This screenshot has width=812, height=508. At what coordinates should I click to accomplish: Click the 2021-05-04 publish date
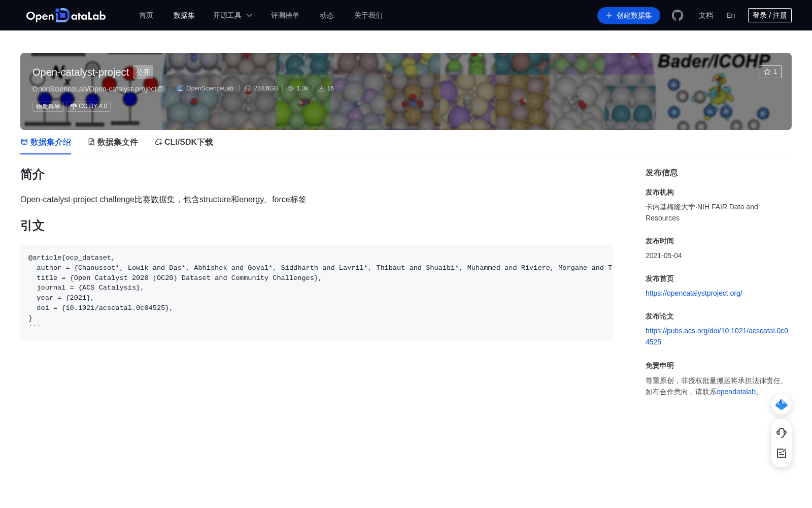tap(664, 256)
